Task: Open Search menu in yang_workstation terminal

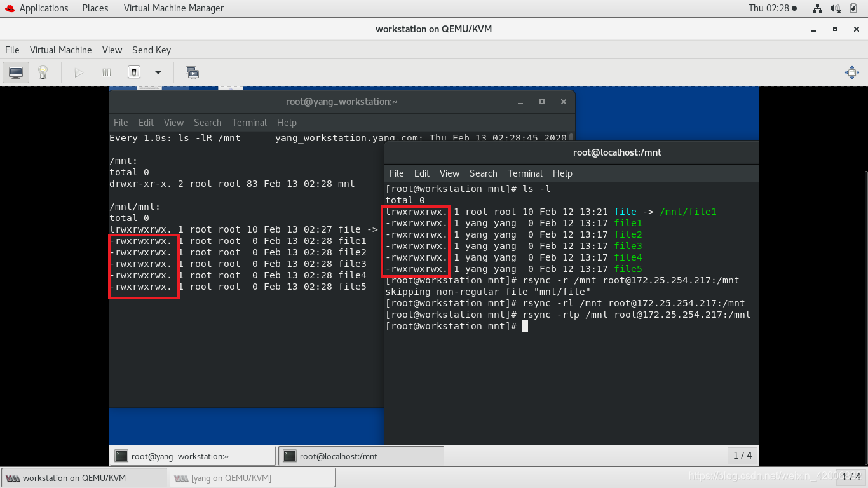Action: point(208,123)
